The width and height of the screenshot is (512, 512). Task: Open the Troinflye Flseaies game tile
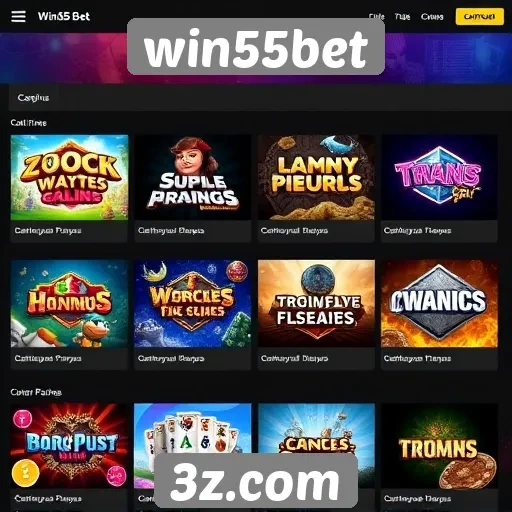click(x=316, y=304)
